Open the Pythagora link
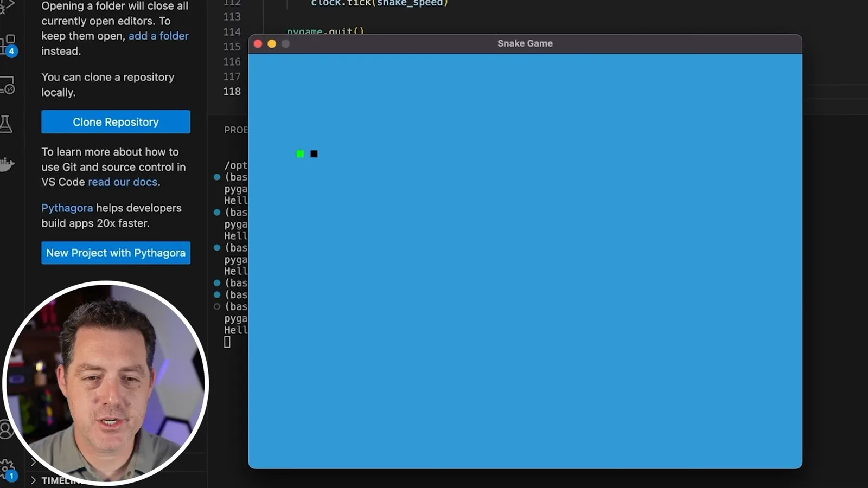This screenshot has height=488, width=868. 67,208
